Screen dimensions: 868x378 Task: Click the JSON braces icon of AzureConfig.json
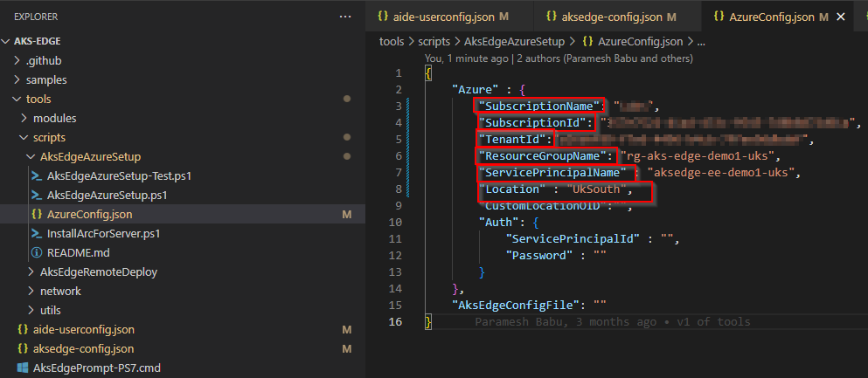37,215
